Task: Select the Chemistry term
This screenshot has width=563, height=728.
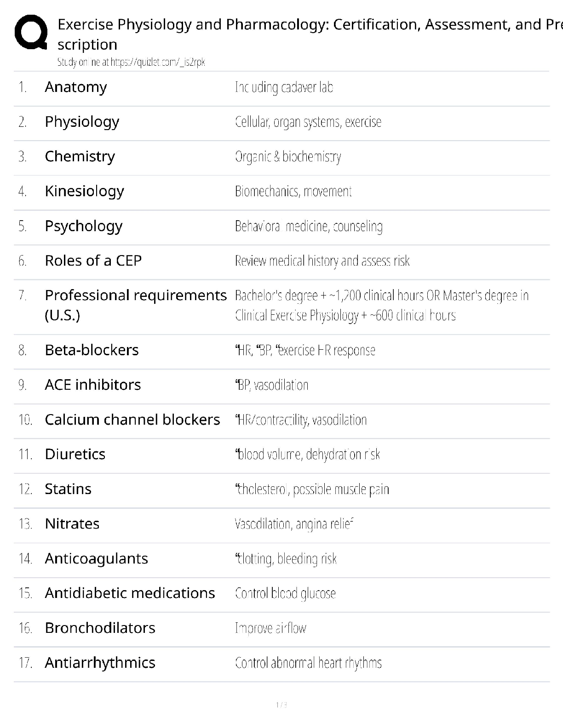Action: pyautogui.click(x=80, y=156)
